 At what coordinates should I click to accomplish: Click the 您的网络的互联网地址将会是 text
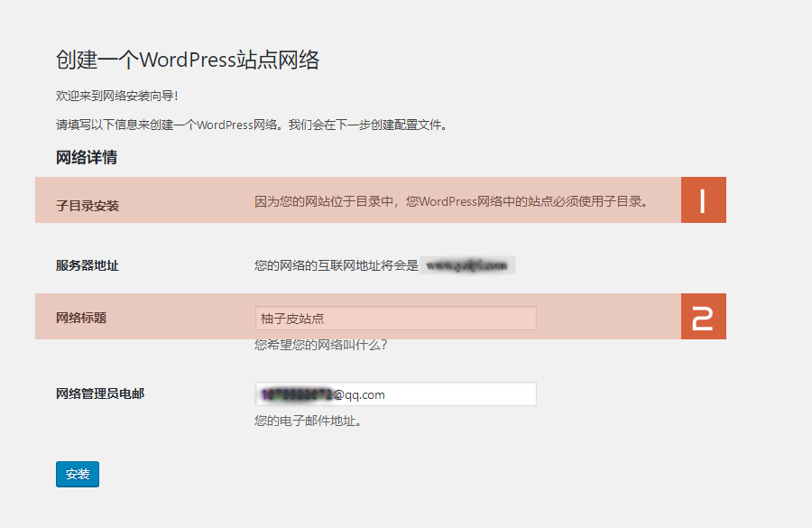(x=337, y=265)
